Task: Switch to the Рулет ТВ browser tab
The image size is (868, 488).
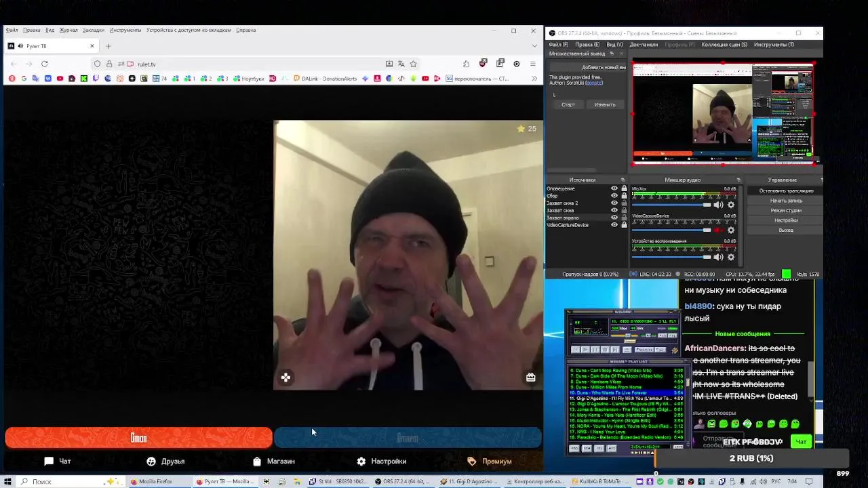Action: [x=52, y=46]
